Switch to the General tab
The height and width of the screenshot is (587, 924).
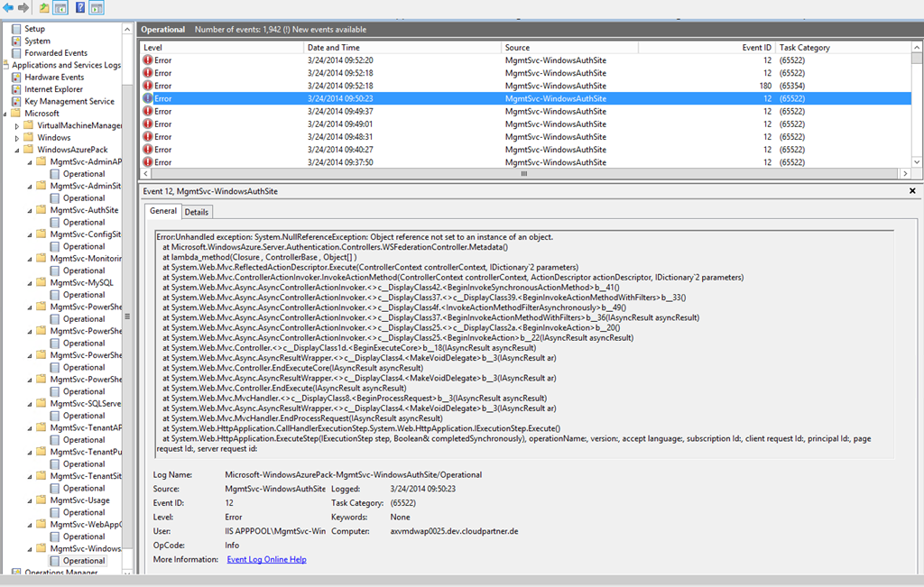coord(163,211)
